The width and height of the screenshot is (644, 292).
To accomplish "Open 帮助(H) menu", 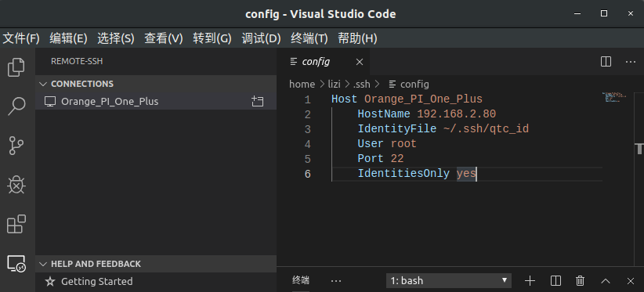I will pos(357,38).
